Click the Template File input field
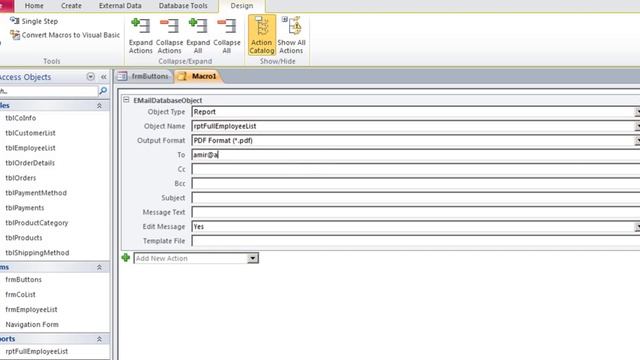 click(416, 241)
